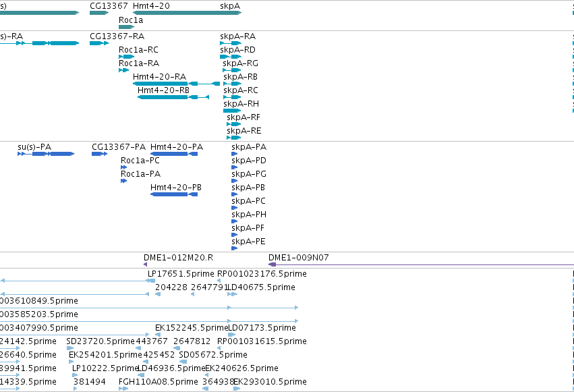The width and height of the screenshot is (574, 392).
Task: Select the 2647812 feature label
Action: 192,341
